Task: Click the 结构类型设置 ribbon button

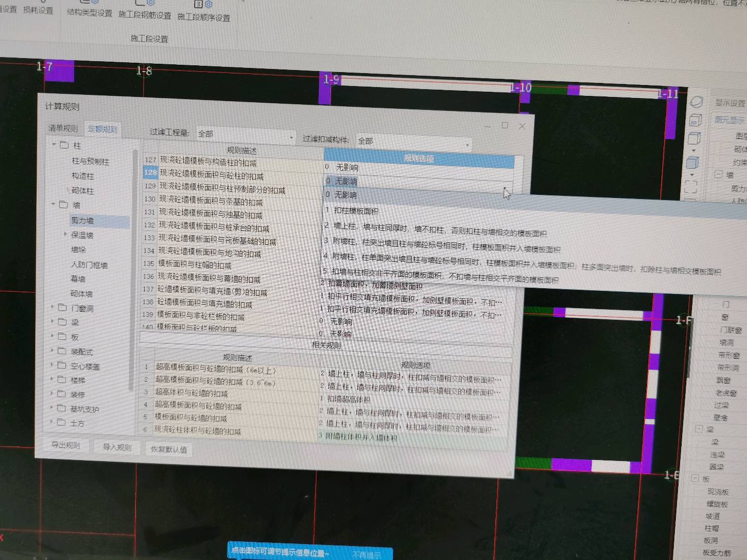Action: (89, 9)
